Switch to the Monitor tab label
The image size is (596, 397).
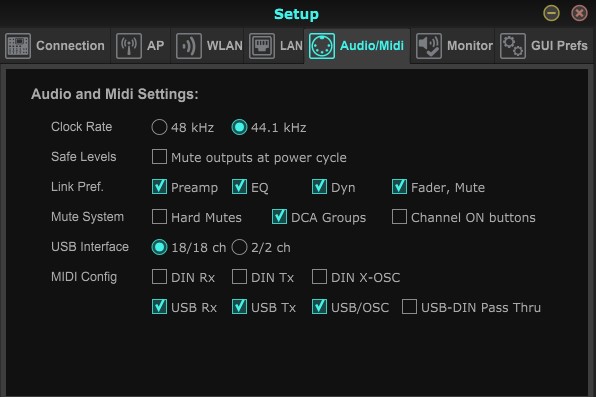[x=469, y=46]
